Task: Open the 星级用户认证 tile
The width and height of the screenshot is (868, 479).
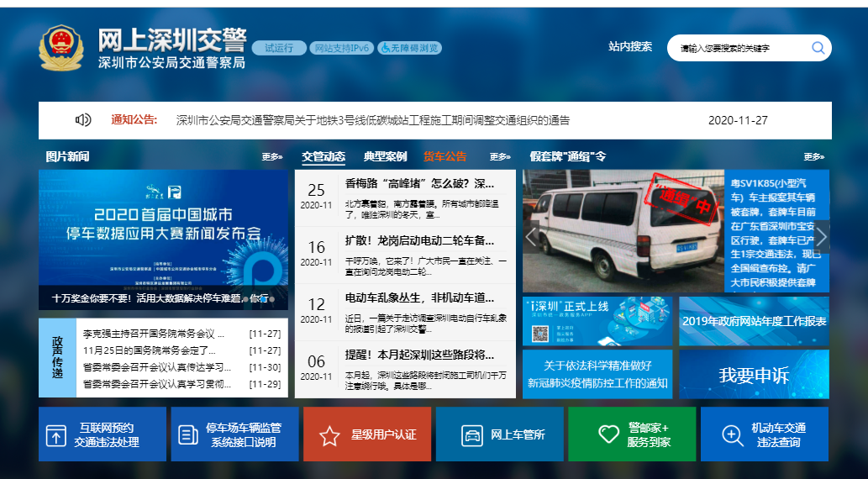Action: coord(367,434)
